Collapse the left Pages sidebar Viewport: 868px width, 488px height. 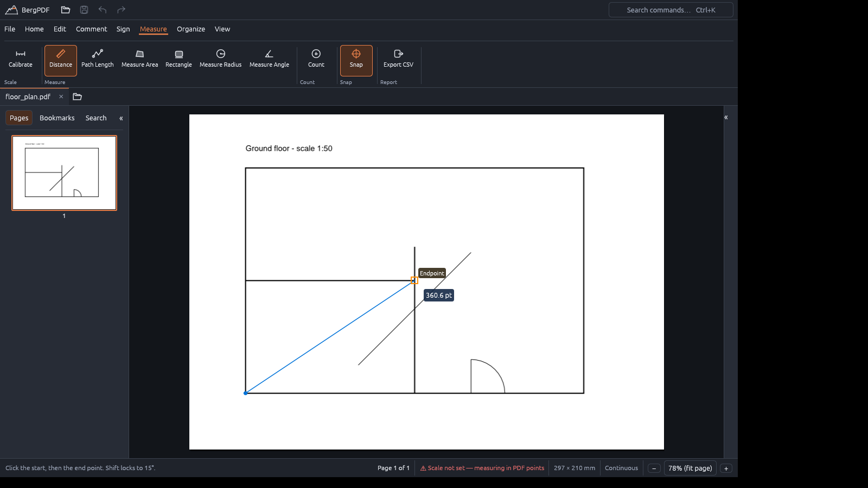tap(121, 118)
